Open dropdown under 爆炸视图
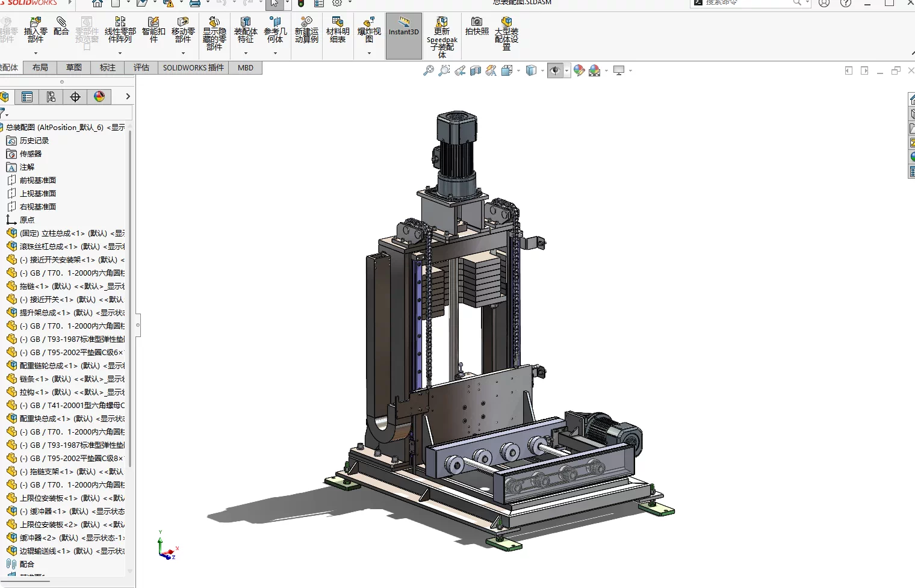 [x=369, y=53]
